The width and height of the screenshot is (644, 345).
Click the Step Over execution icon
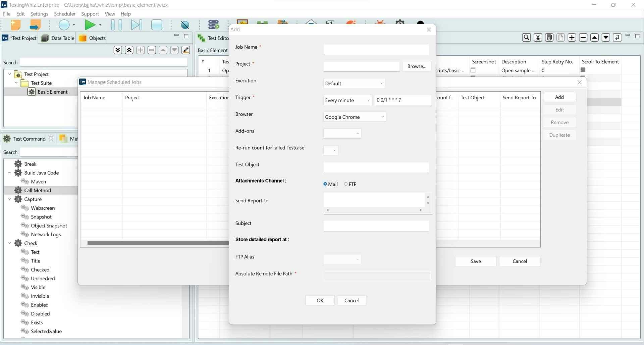click(x=137, y=25)
